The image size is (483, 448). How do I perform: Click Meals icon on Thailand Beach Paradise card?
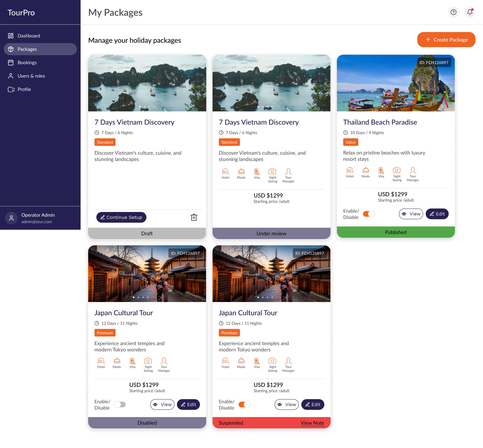pyautogui.click(x=366, y=170)
